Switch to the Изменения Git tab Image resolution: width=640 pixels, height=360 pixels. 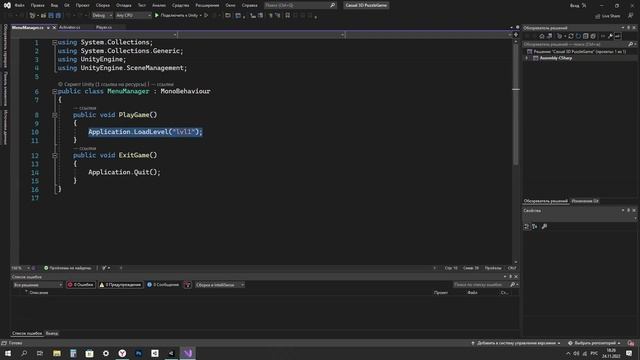[585, 201]
